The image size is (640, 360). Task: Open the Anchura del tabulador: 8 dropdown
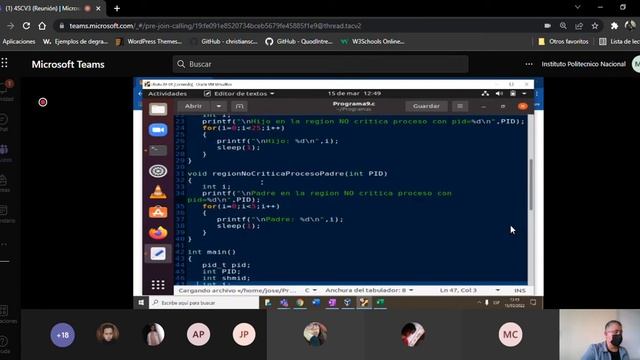369,290
